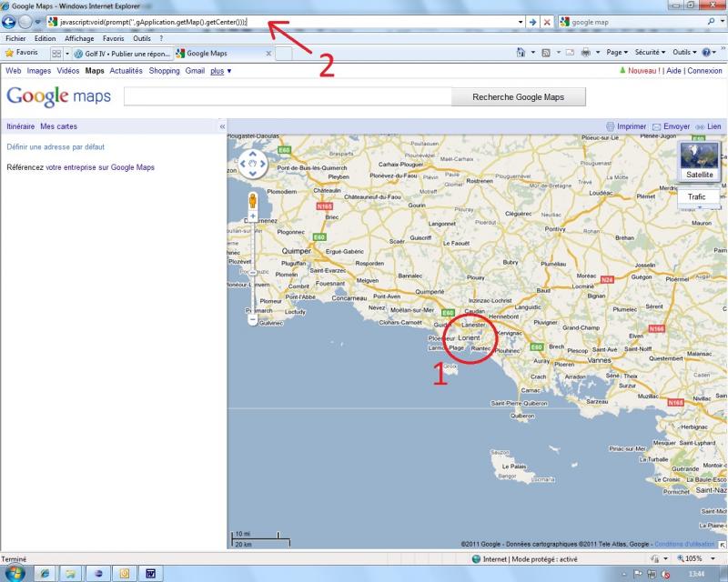The height and width of the screenshot is (582, 728).
Task: Zoom in with the map plus button
Action: click(253, 216)
